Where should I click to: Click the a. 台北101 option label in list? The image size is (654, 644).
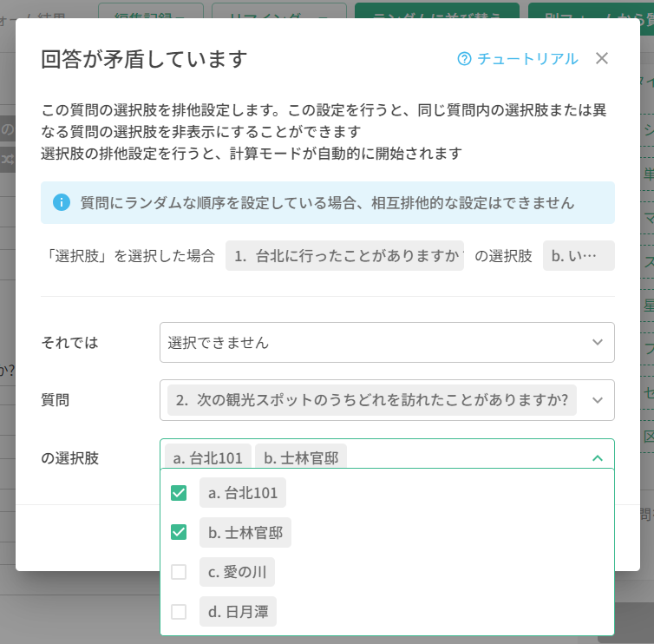click(x=243, y=492)
